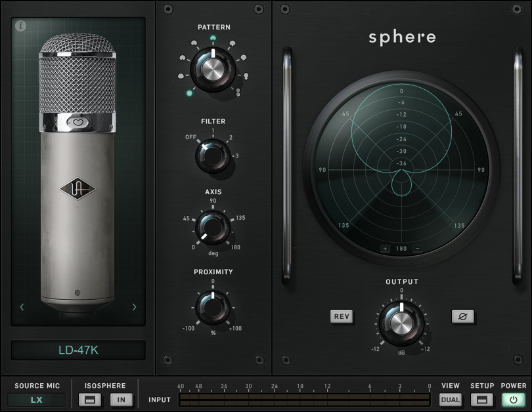Select cardioid pattern icon at top
Screen dimensions: 532x412
tap(213, 38)
